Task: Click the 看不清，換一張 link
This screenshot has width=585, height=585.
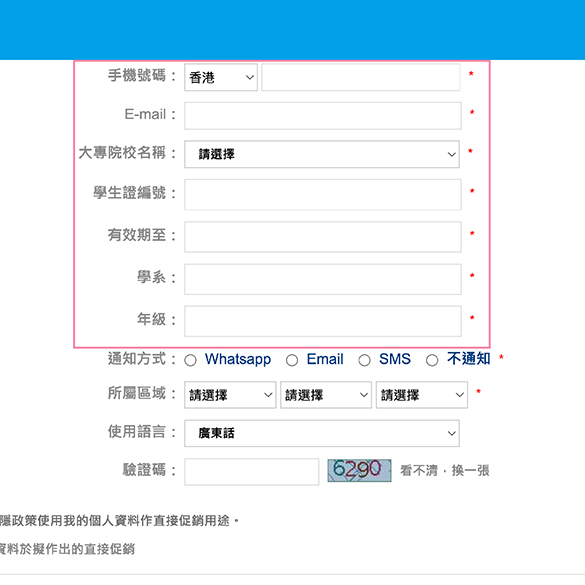Action: pos(444,470)
